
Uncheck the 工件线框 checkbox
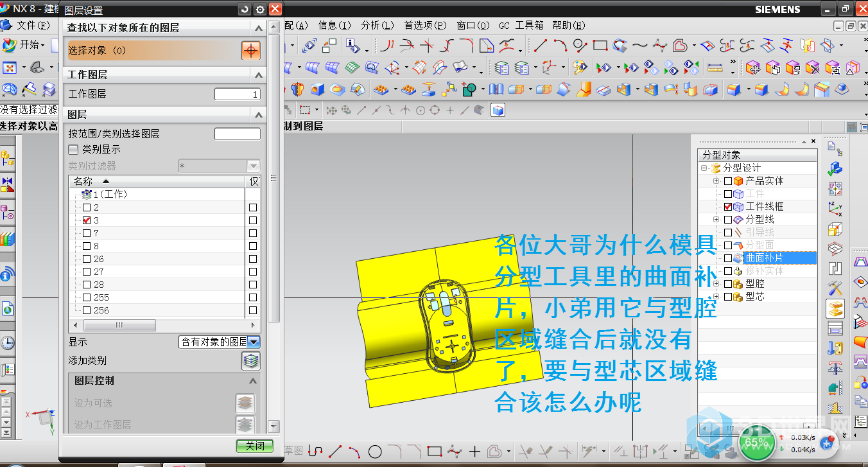point(727,207)
